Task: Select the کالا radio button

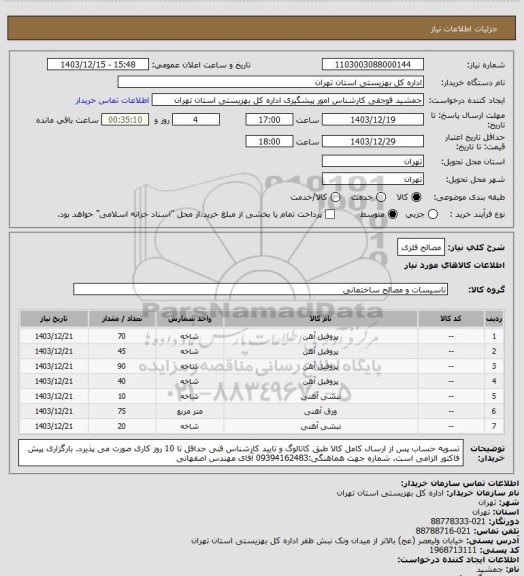Action: pos(416,197)
